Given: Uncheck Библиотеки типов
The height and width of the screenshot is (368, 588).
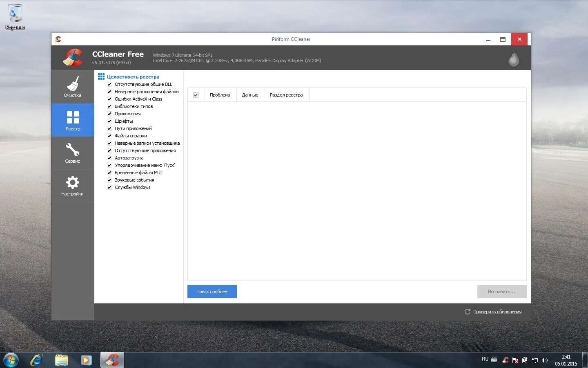Looking at the screenshot, I should coord(109,106).
